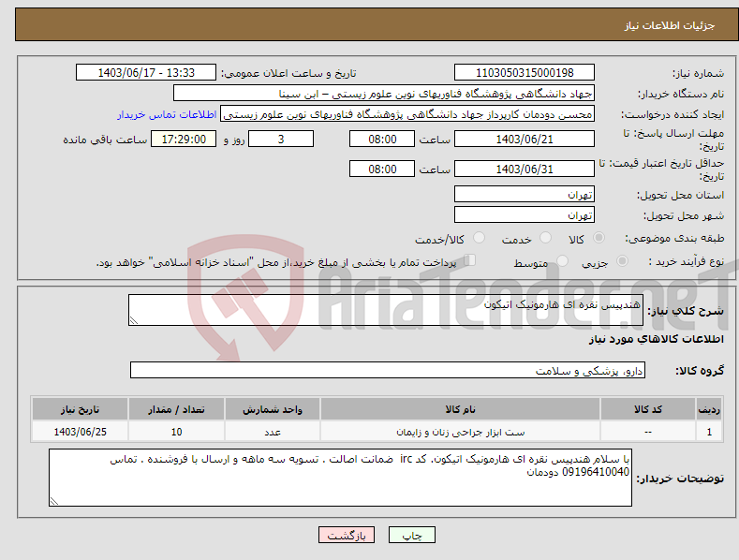Click the نام کالا column header
The image size is (739, 560).
click(460, 409)
